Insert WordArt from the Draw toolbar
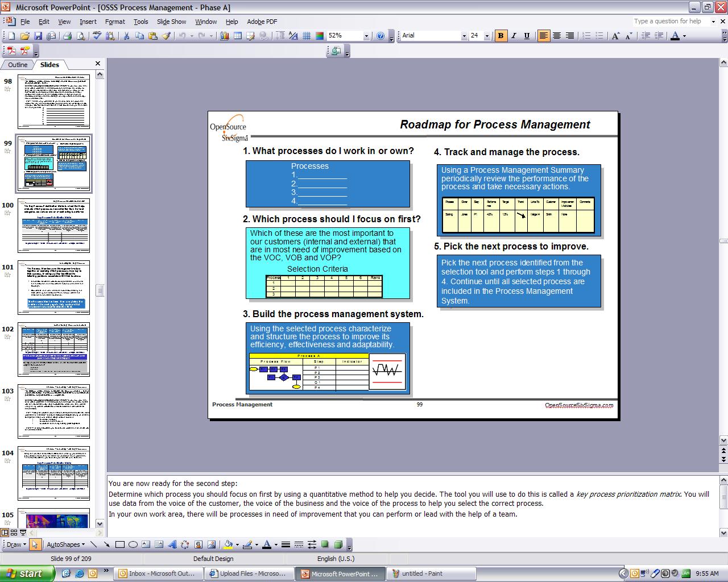 [x=172, y=544]
